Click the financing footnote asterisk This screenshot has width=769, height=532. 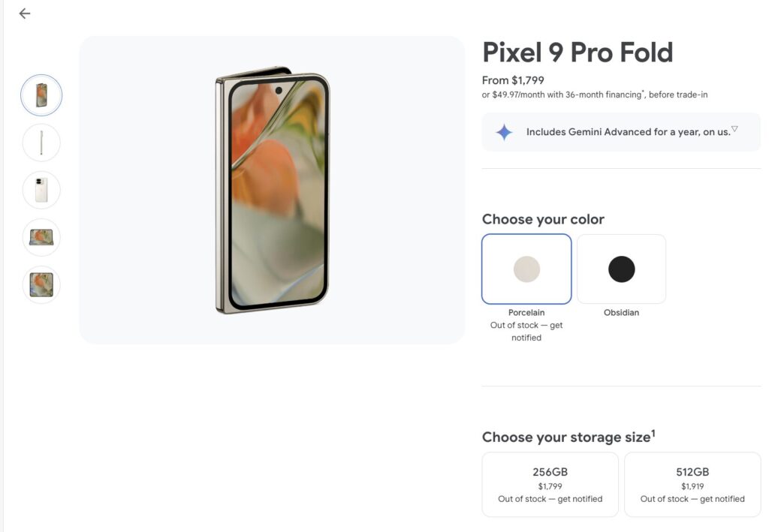[643, 92]
